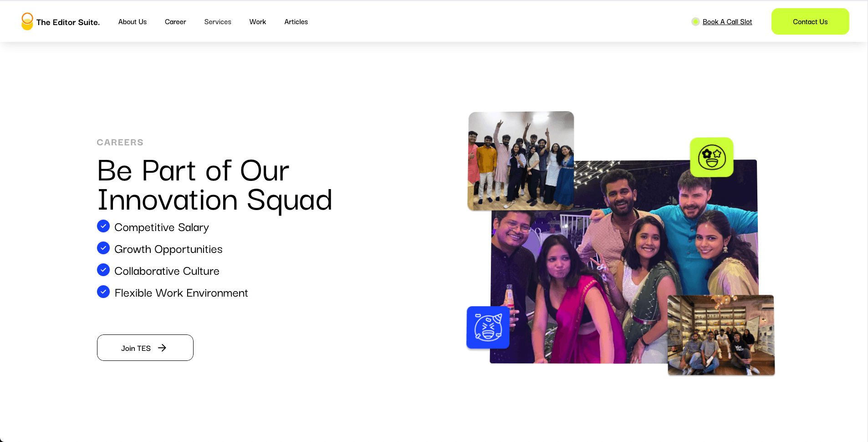Click the blue party-face emoji sticker
Viewport: 868px width, 442px height.
click(x=487, y=327)
